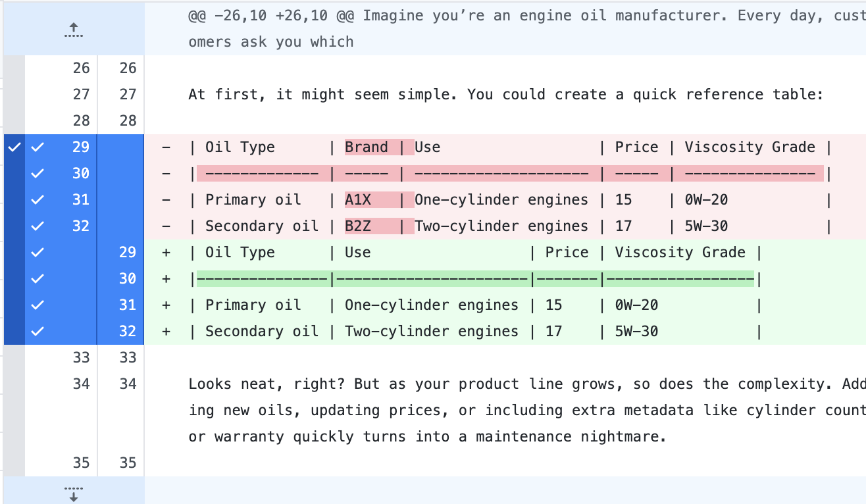This screenshot has height=504, width=866.
Task: Expand hidden lines above the hunk
Action: 74,29
